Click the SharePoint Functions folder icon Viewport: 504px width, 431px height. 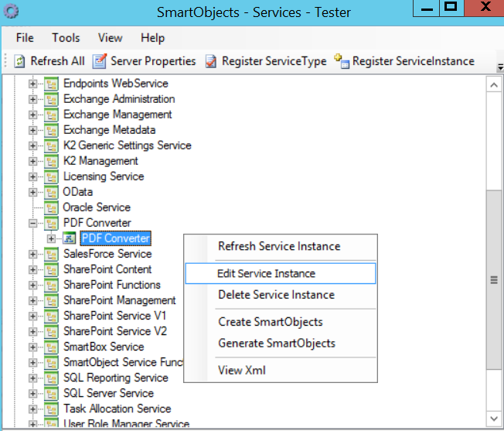click(51, 285)
